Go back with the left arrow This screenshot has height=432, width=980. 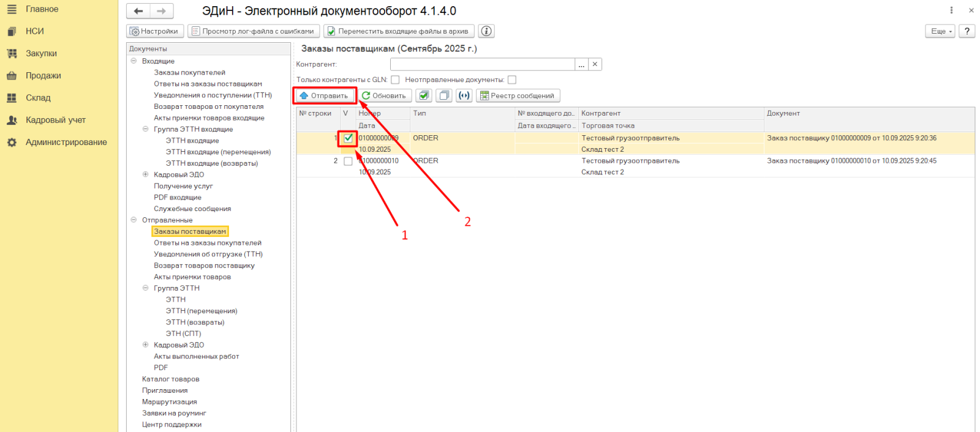pyautogui.click(x=138, y=11)
